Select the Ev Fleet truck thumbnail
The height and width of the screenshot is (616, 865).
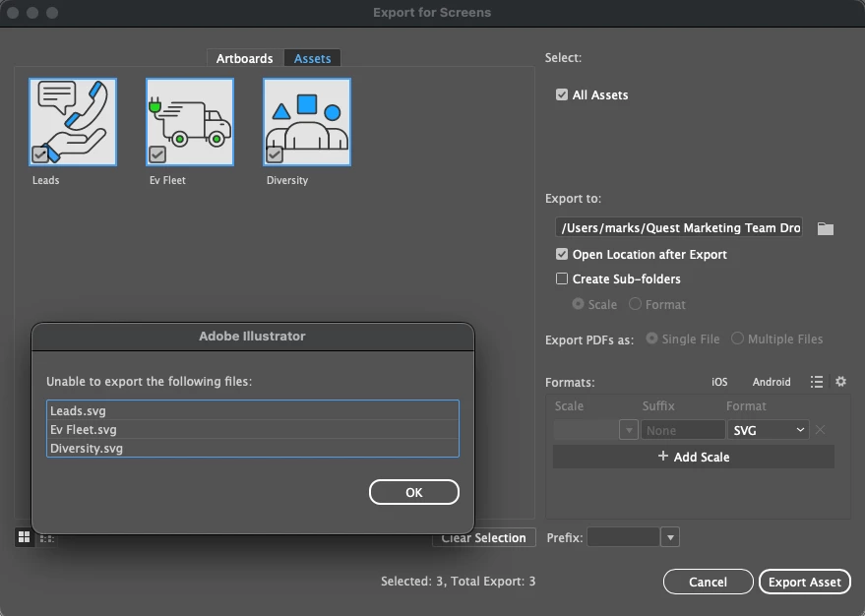(x=190, y=122)
